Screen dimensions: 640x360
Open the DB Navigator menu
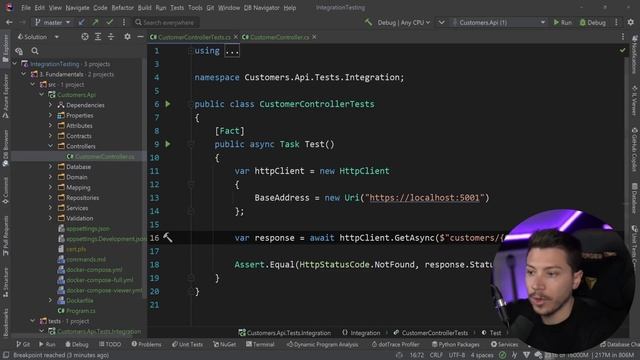tap(262, 8)
